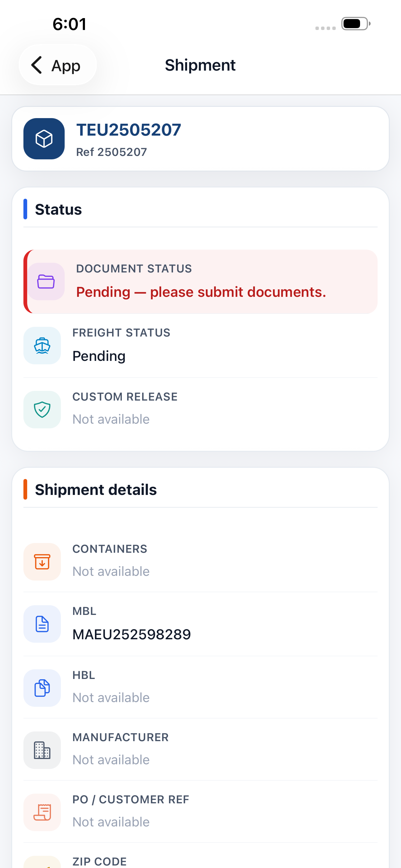Screen dimensions: 401x868
Task: Tap the Ref 2505207 reference text
Action: [111, 152]
